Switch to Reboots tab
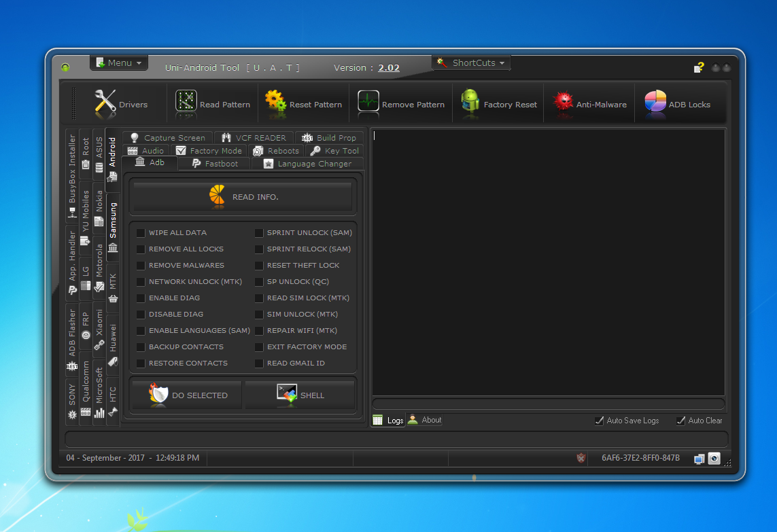Image resolution: width=777 pixels, height=532 pixels. [x=277, y=151]
